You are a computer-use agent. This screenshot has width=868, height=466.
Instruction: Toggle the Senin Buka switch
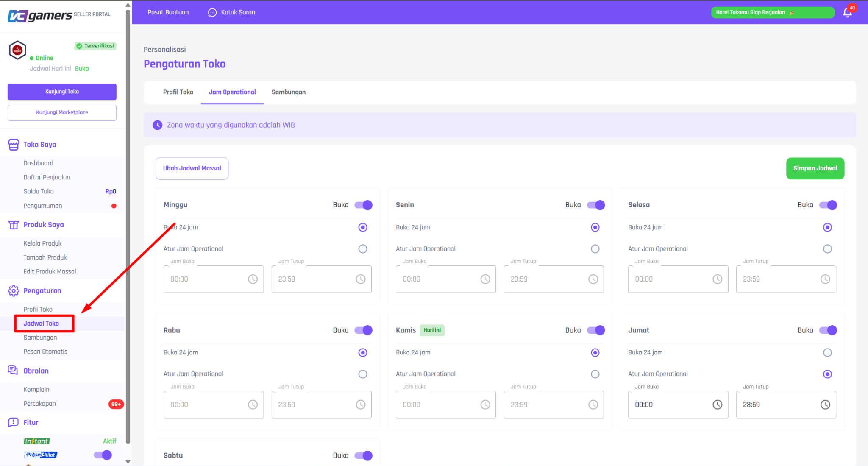[x=596, y=205]
